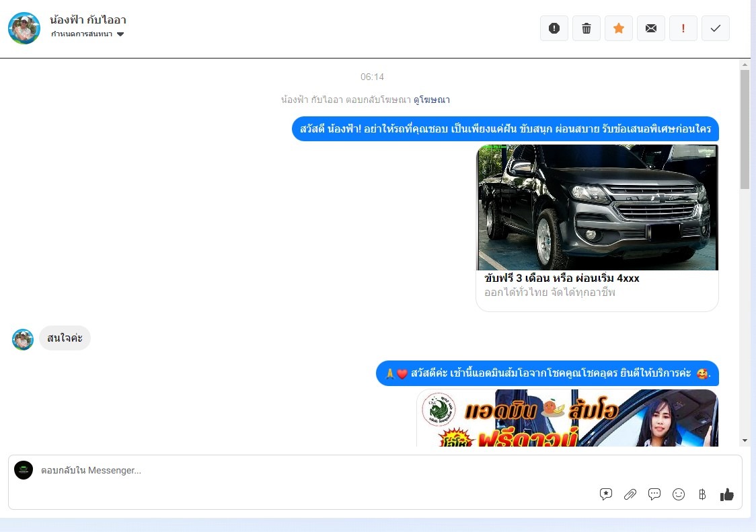This screenshot has width=756, height=532.
Task: Expand the กำหนดการสนทนา dropdown
Action: point(87,34)
